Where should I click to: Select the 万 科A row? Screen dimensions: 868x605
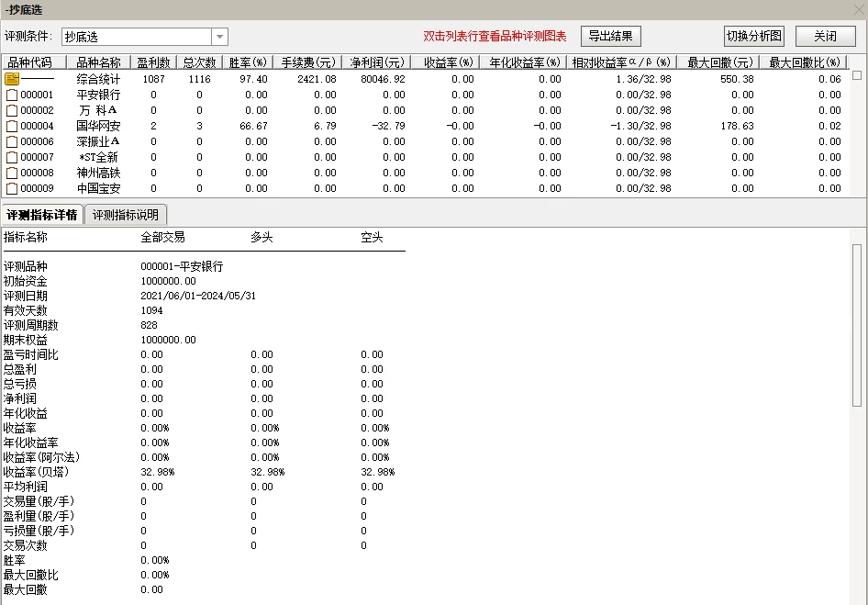(425, 110)
